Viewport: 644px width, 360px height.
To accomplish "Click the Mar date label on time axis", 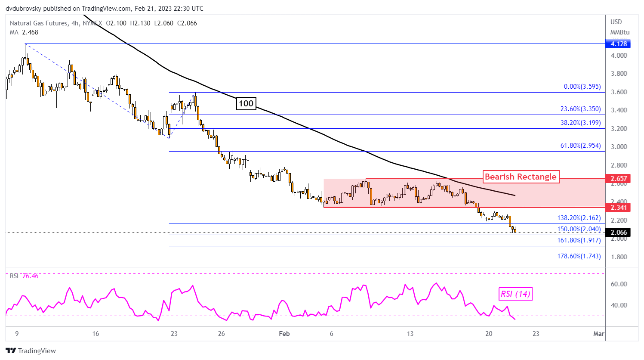I will click(x=599, y=334).
